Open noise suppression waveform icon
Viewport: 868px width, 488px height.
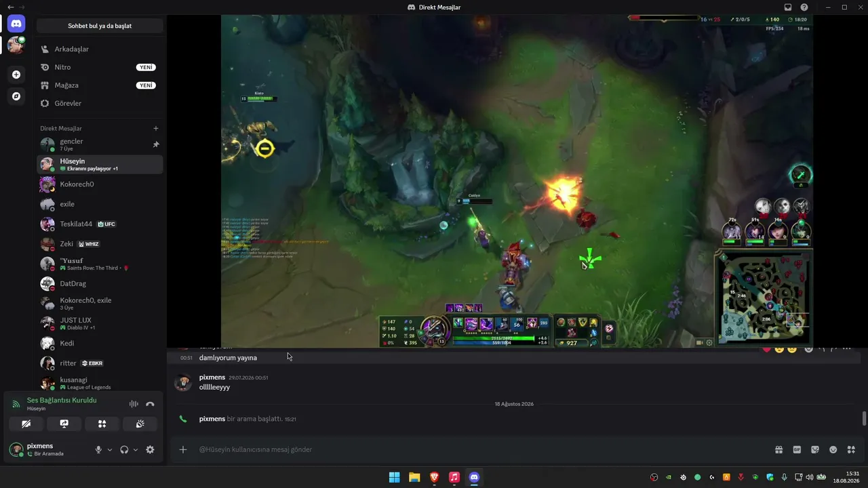[134, 404]
